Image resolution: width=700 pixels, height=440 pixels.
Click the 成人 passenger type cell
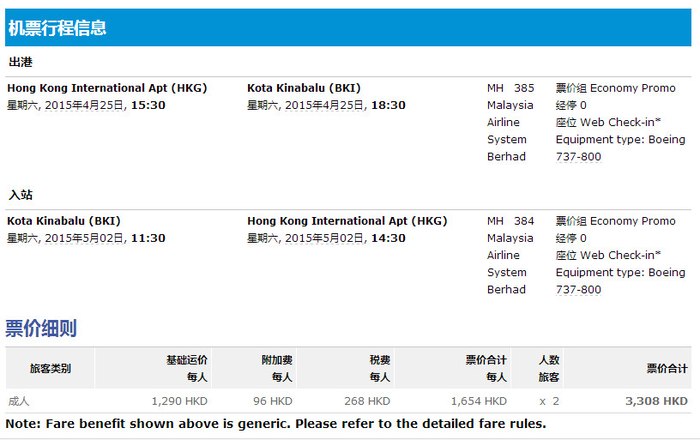(x=19, y=401)
